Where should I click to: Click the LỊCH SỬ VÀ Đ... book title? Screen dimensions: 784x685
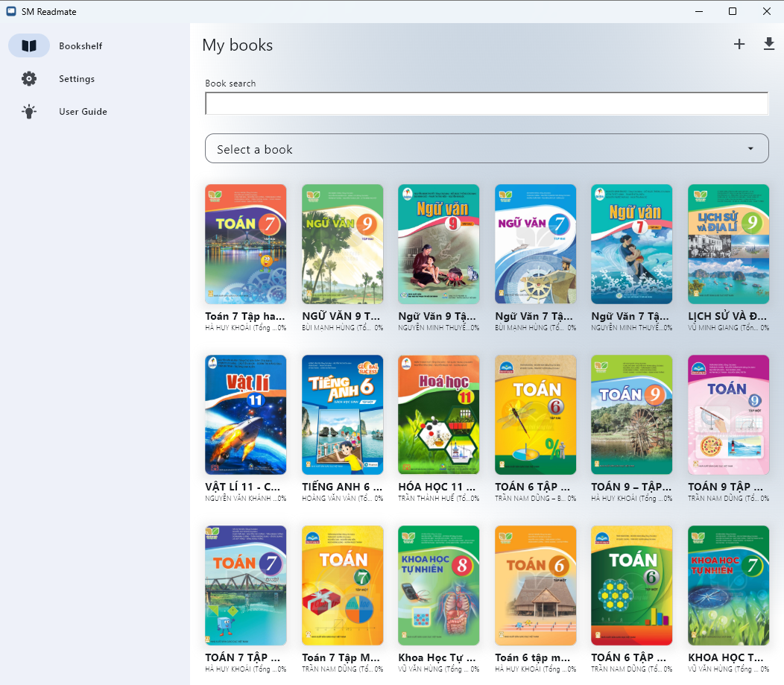click(x=728, y=316)
